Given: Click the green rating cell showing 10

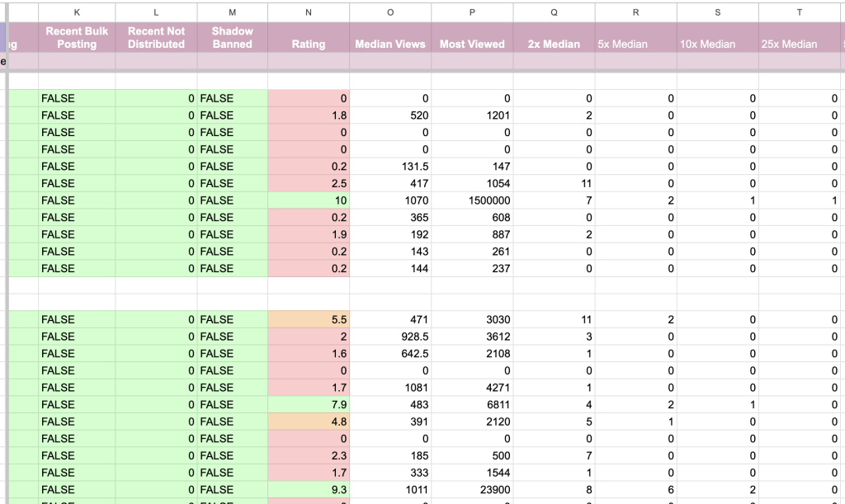Looking at the screenshot, I should (309, 200).
